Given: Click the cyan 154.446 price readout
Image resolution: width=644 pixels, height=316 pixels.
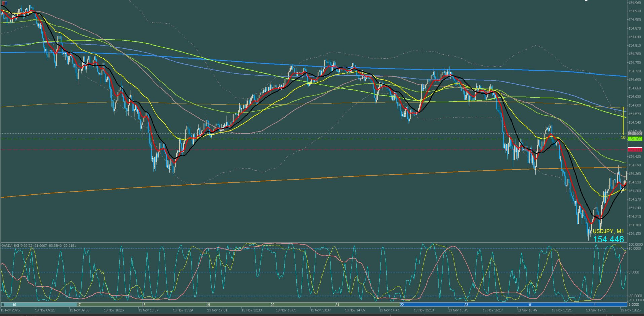Looking at the screenshot, I should pos(608,239).
